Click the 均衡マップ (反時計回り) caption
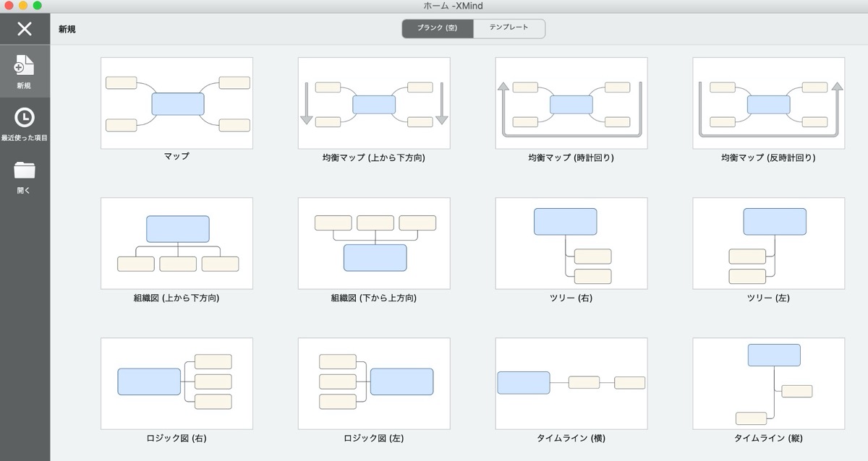 pos(769,158)
